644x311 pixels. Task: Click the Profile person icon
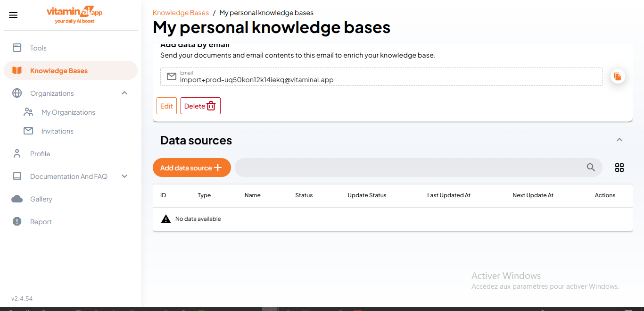click(17, 153)
